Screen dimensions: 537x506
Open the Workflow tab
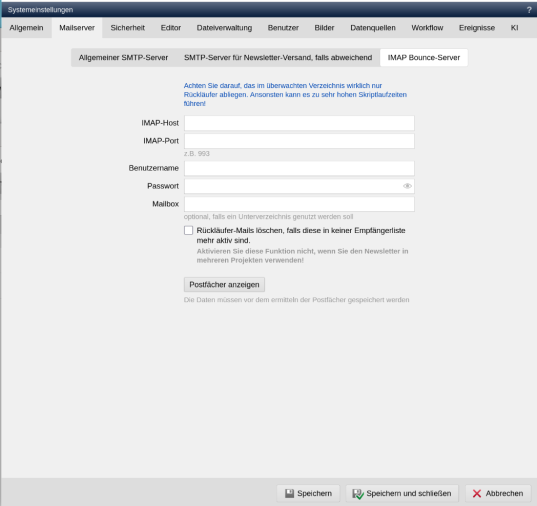[x=427, y=28]
